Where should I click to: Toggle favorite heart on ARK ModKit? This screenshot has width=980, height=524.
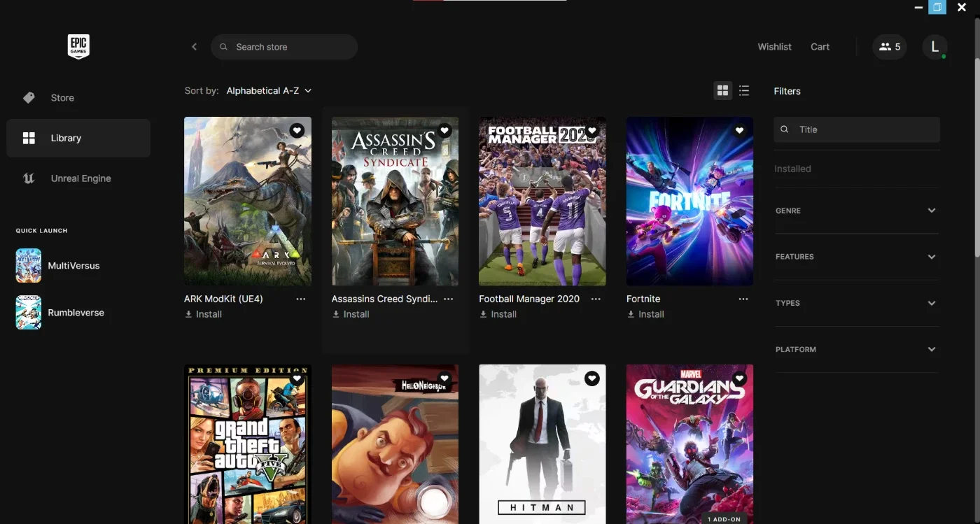click(x=297, y=130)
